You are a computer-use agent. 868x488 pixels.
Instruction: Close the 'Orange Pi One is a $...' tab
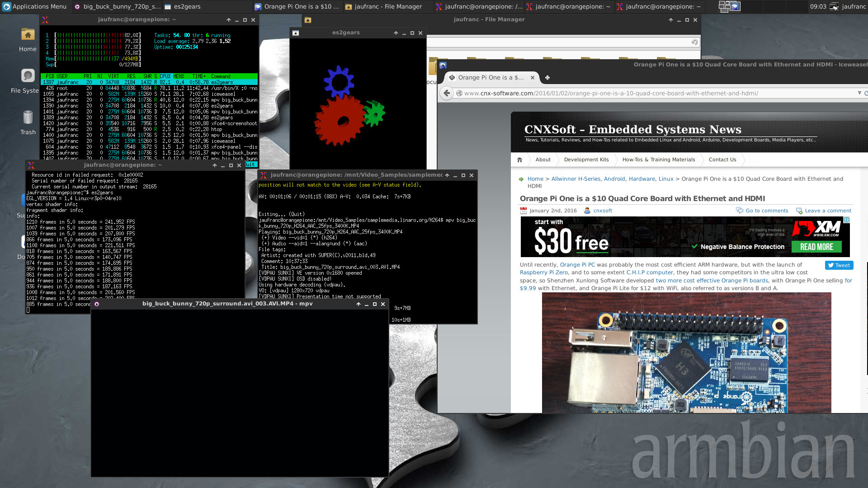pyautogui.click(x=533, y=78)
